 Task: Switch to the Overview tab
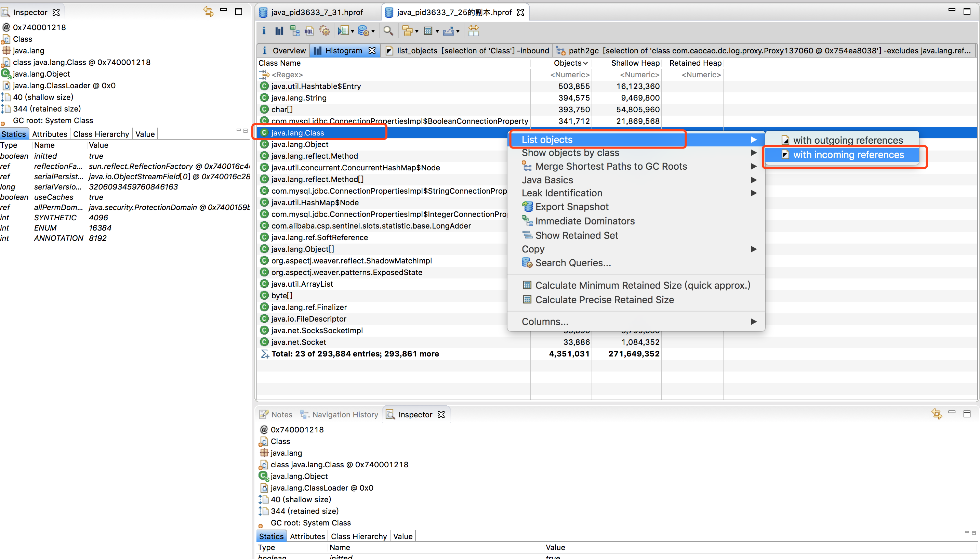click(x=284, y=51)
